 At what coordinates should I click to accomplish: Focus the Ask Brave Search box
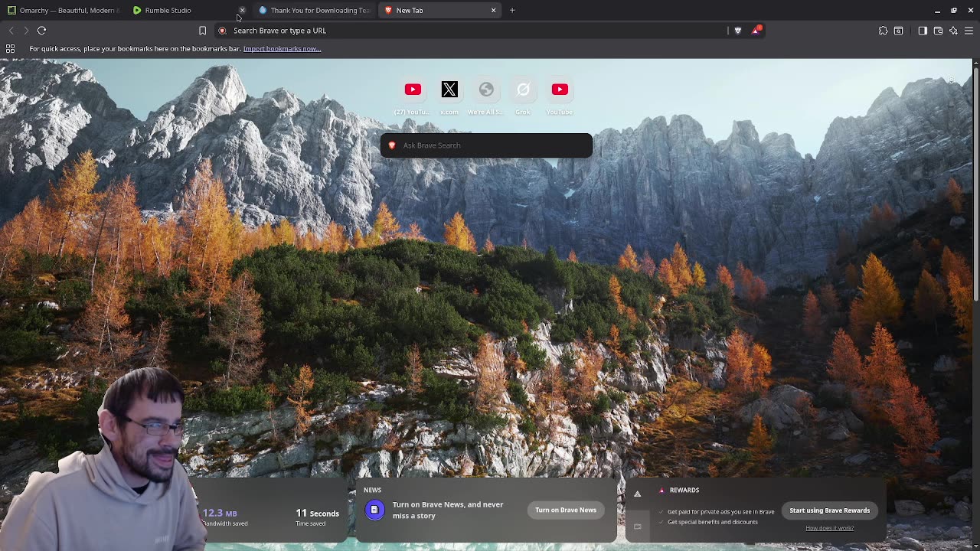tap(486, 145)
